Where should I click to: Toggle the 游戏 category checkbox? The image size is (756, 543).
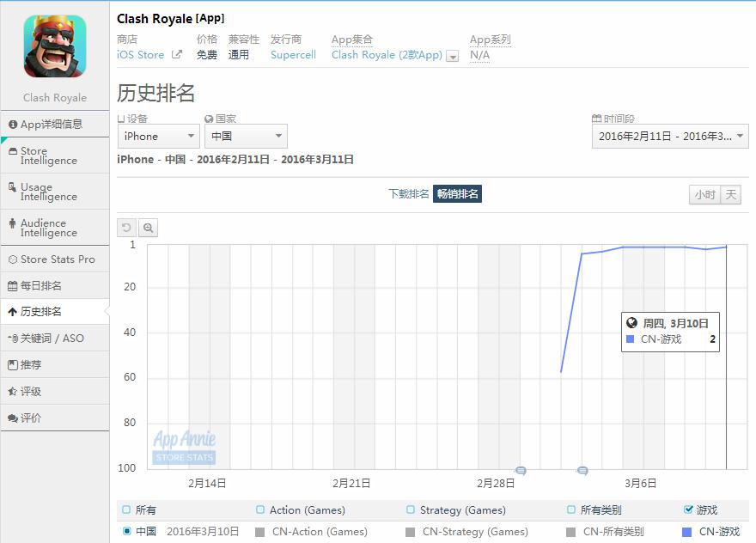click(x=688, y=509)
